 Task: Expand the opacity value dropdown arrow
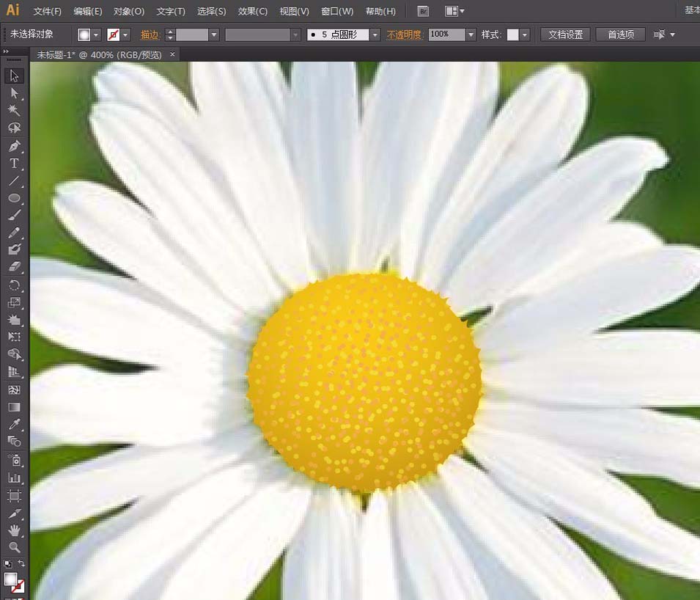471,34
